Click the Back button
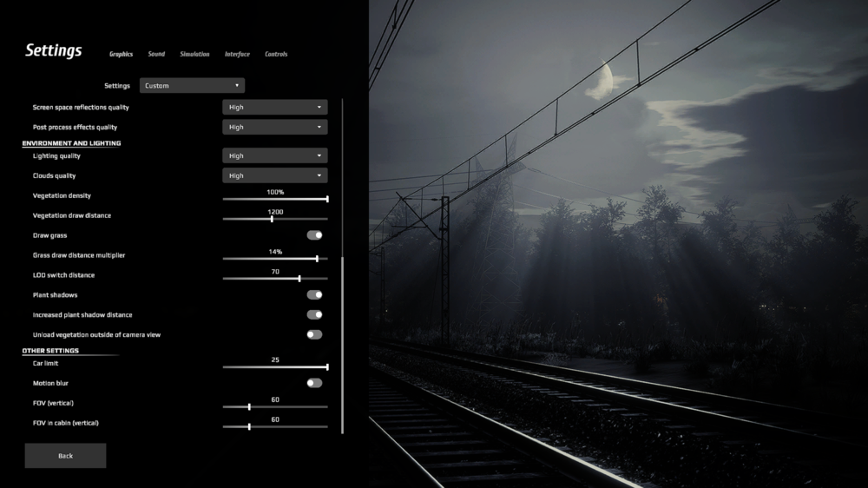Screen dimensions: 868x488 [x=65, y=455]
